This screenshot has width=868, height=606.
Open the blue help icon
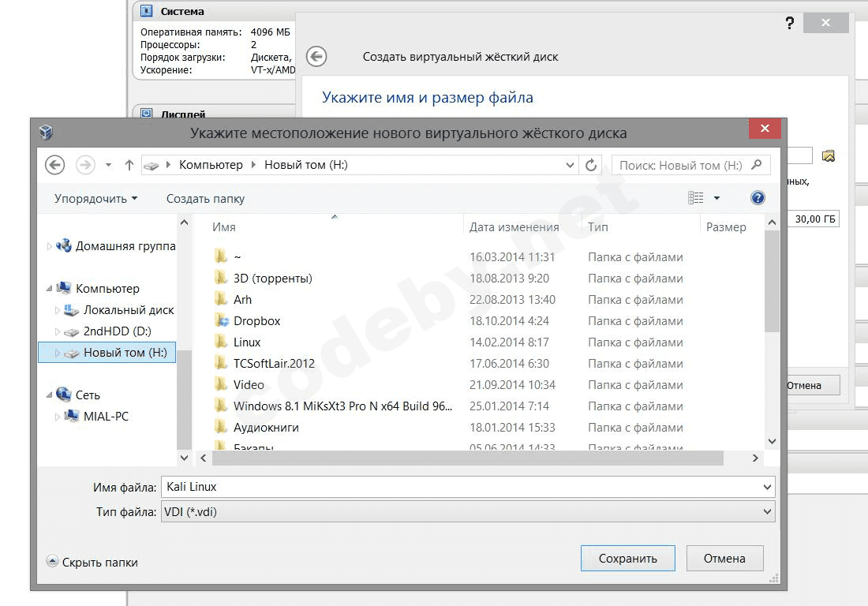[x=758, y=197]
